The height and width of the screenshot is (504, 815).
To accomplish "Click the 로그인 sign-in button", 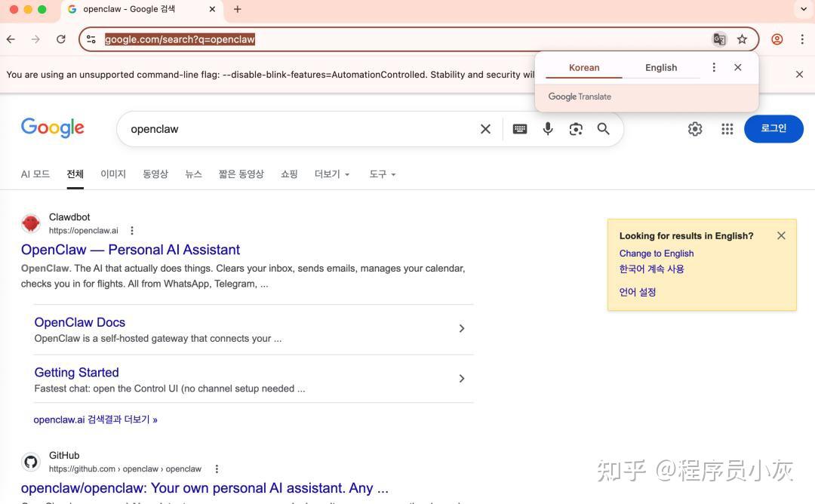I will tap(773, 128).
